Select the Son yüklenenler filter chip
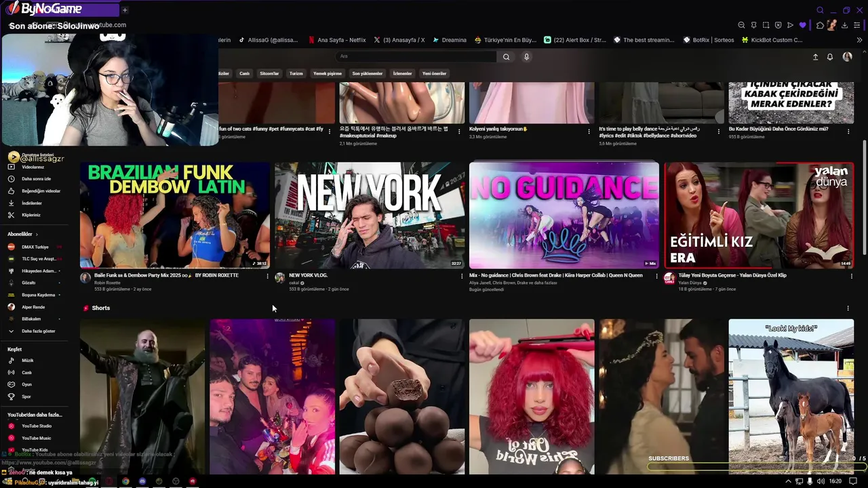This screenshot has width=868, height=488. tap(368, 73)
